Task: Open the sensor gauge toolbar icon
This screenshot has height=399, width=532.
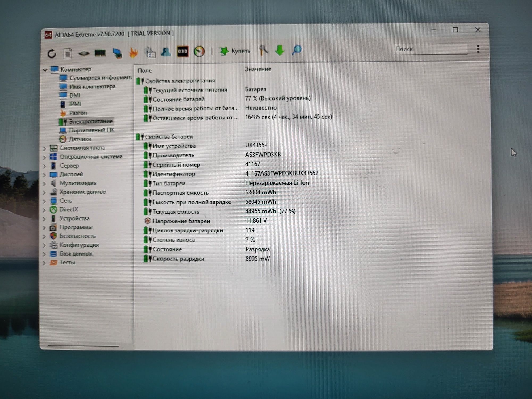Action: [x=199, y=51]
